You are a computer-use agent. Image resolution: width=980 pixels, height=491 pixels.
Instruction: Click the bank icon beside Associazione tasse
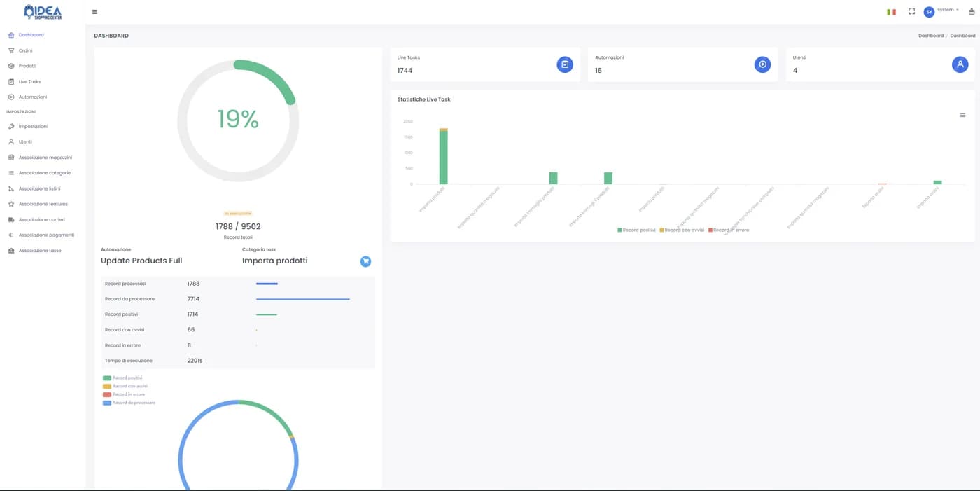point(11,250)
